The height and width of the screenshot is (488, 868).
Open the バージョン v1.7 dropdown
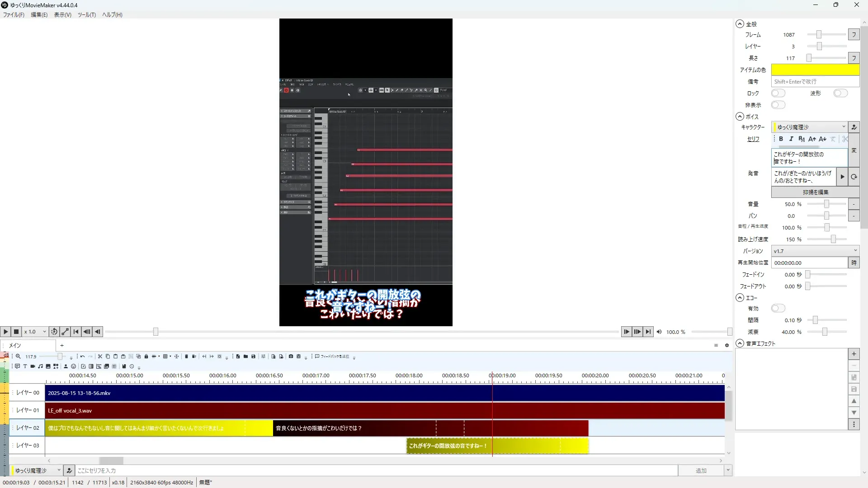coord(815,251)
